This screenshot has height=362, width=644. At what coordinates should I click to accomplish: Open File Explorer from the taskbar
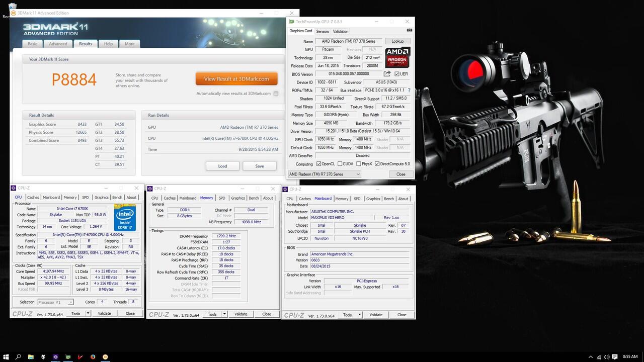coord(31,357)
